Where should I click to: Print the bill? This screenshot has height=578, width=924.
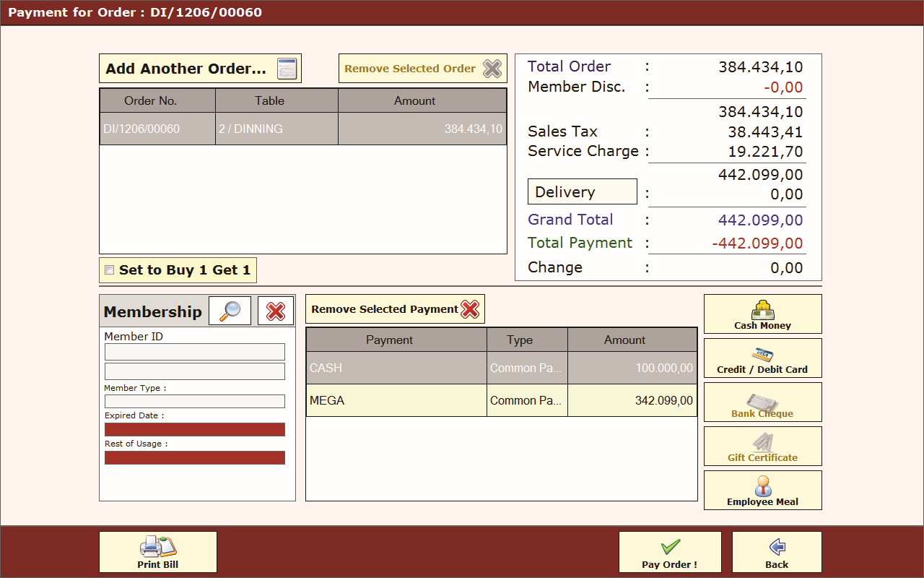pos(158,552)
